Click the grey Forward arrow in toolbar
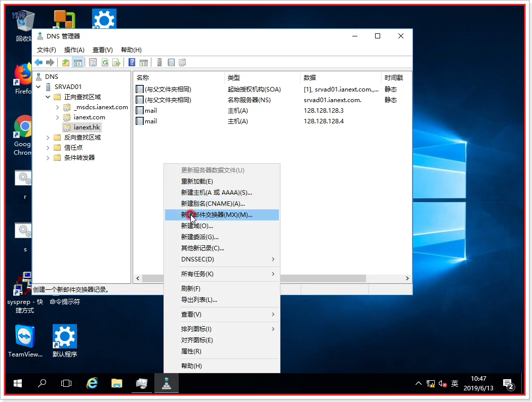 click(50, 62)
